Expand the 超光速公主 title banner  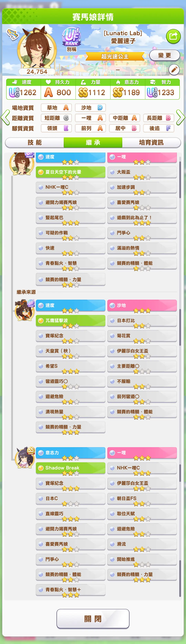coord(115,57)
